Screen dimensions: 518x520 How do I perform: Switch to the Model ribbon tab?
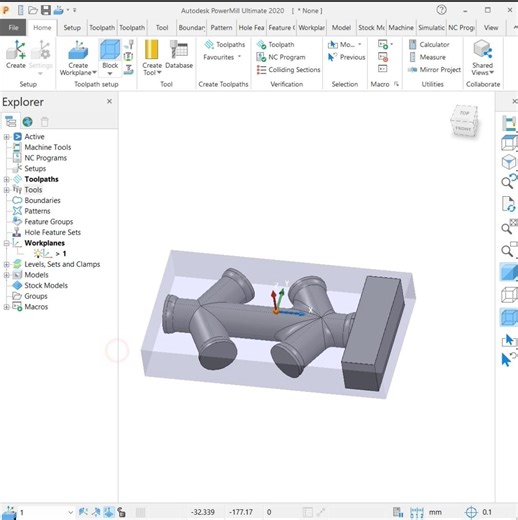click(x=341, y=28)
